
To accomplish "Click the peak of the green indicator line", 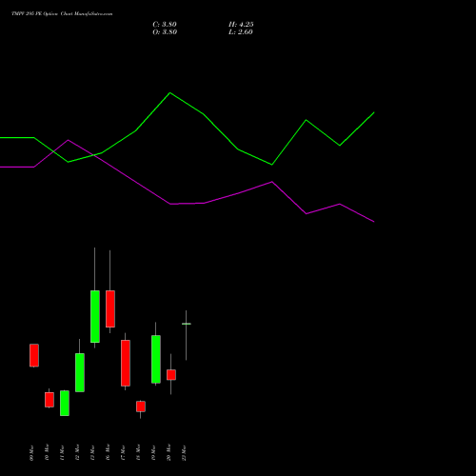I will (170, 93).
